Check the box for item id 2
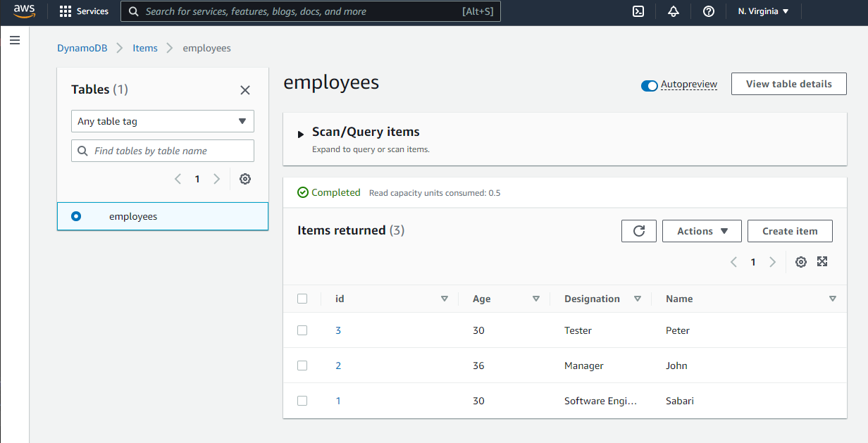 click(x=302, y=366)
